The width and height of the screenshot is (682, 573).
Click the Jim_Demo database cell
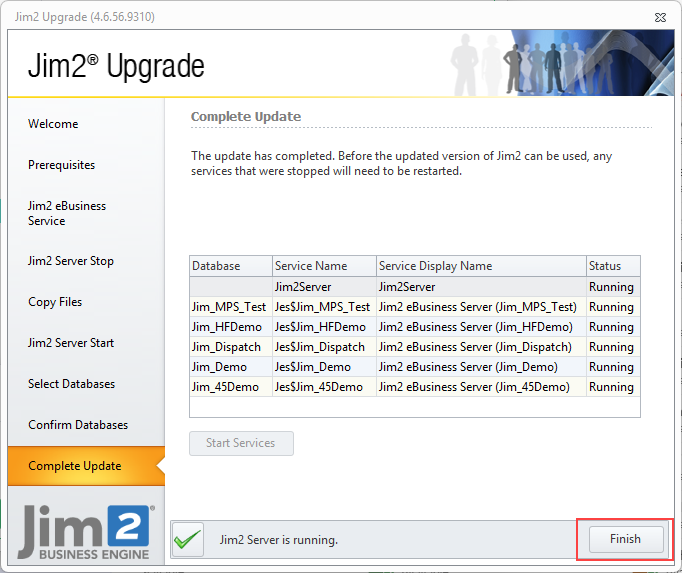[x=231, y=367]
